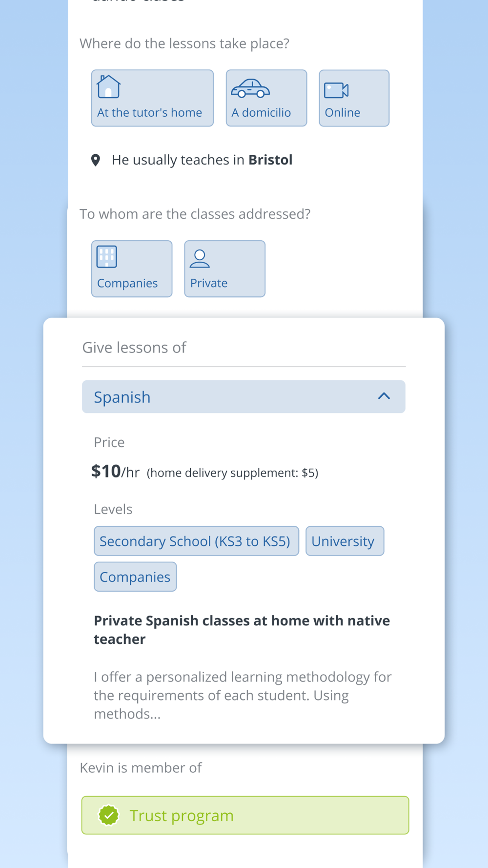Select the At the tutor's home option
The image size is (488, 868).
point(152,98)
